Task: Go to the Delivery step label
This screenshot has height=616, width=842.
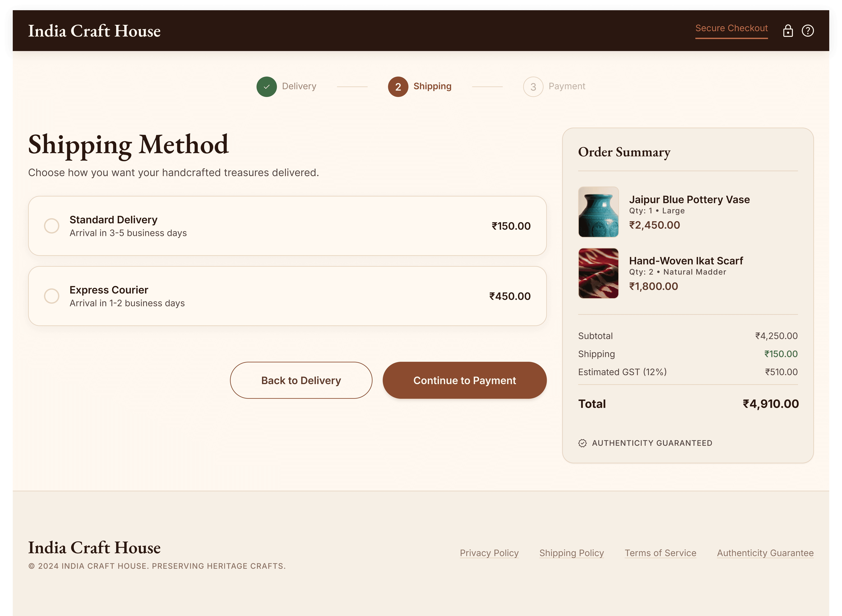Action: (299, 86)
